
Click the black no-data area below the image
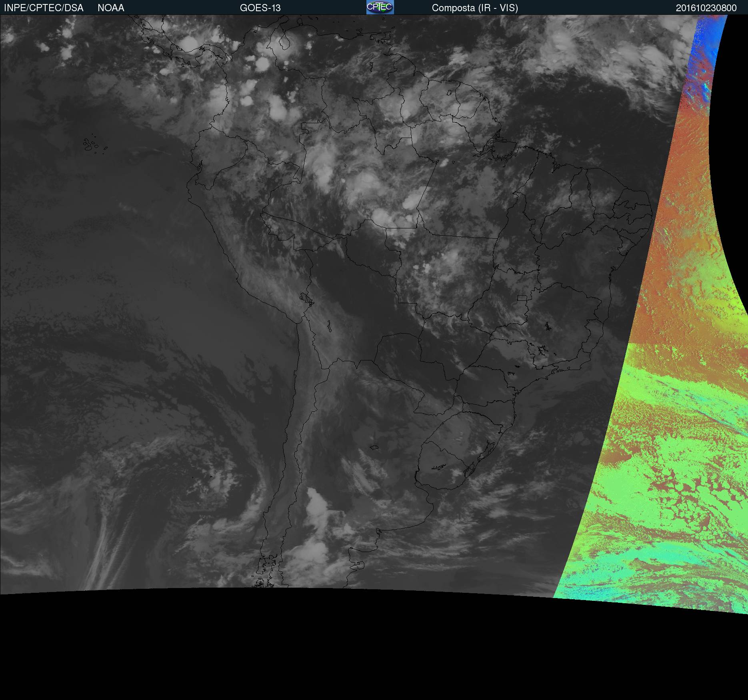360,648
